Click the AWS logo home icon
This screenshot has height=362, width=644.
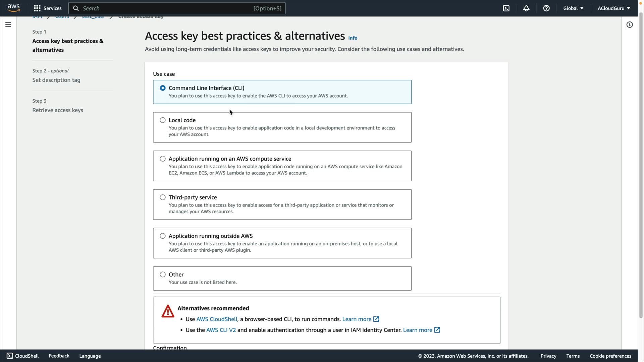tap(13, 8)
